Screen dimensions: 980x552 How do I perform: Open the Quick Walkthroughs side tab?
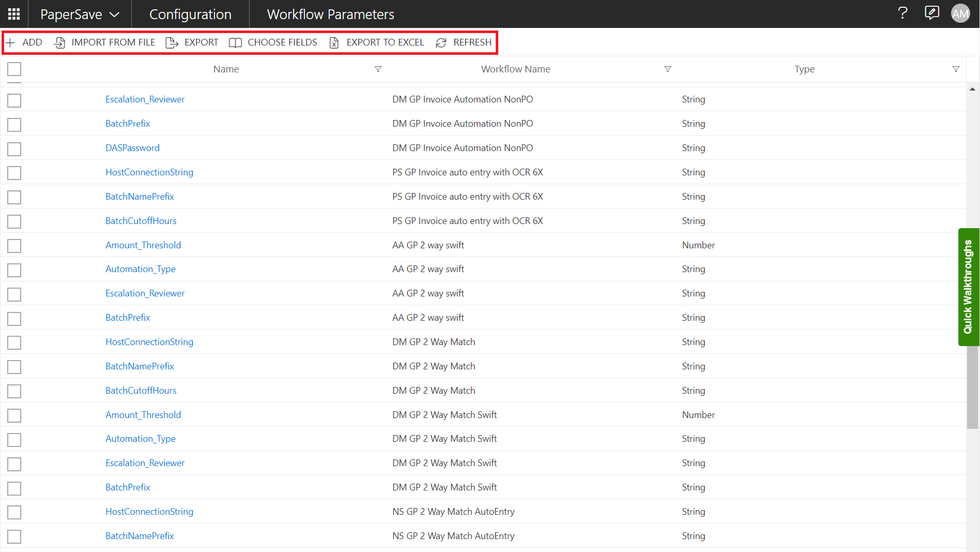point(968,287)
